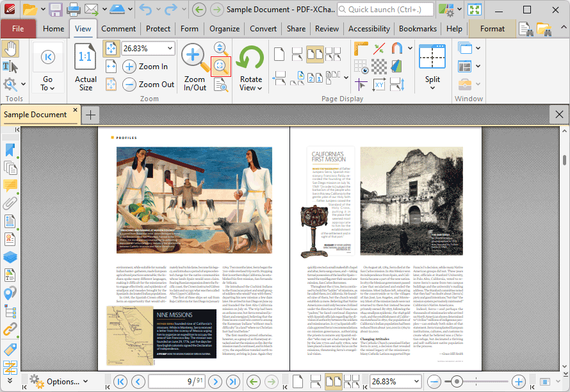Viewport: 570px width, 392px height.
Task: Open Layers pane from left sidebar
Action: pos(10,257)
